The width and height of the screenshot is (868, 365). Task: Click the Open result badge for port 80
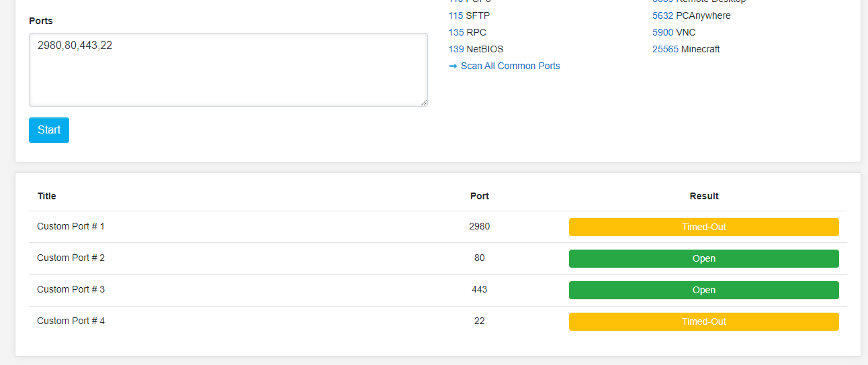(703, 258)
